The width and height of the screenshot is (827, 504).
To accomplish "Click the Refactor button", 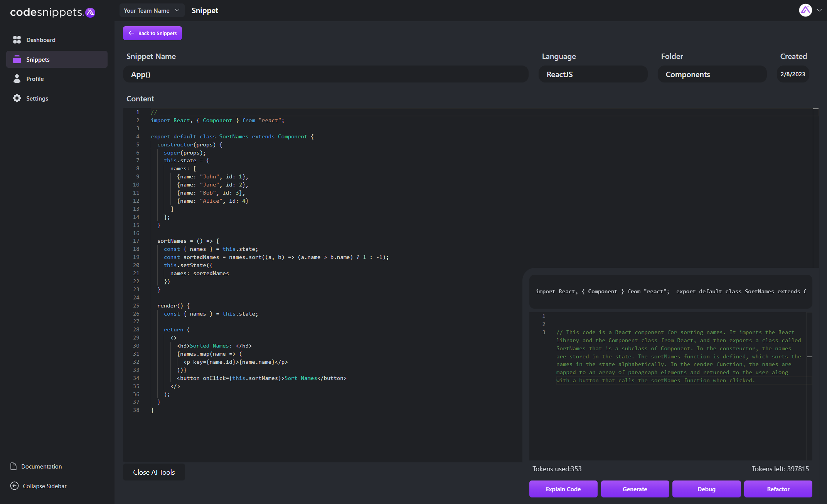I will coord(778,489).
